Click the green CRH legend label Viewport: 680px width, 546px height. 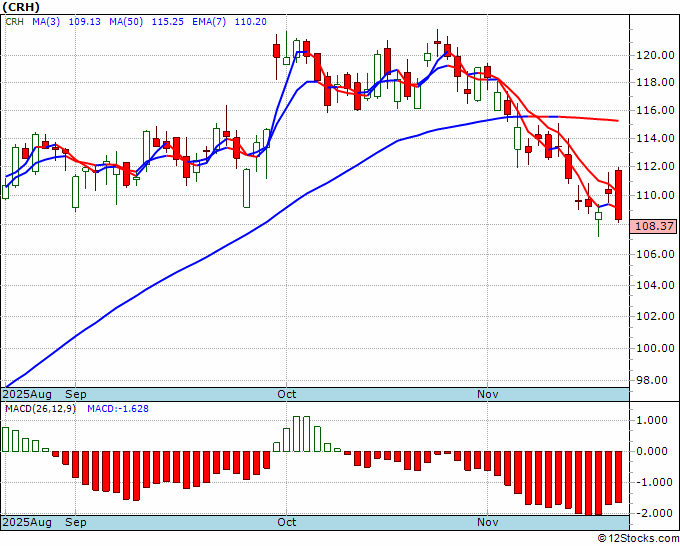(15, 22)
